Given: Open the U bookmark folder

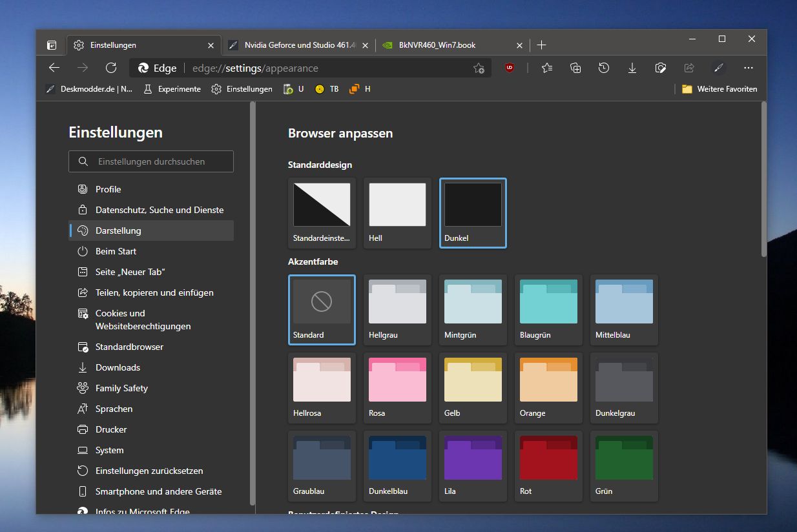Looking at the screenshot, I should (x=294, y=89).
